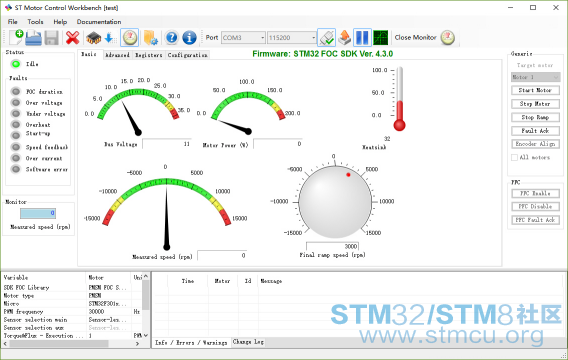Viewport: 568px width, 360px height.
Task: Click the Stop Motor button
Action: [535, 104]
